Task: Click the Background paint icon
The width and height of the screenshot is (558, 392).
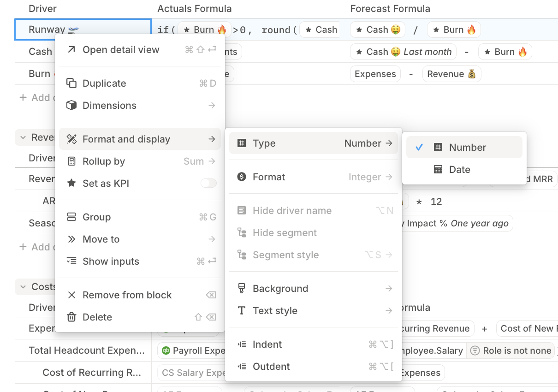Action: point(242,289)
